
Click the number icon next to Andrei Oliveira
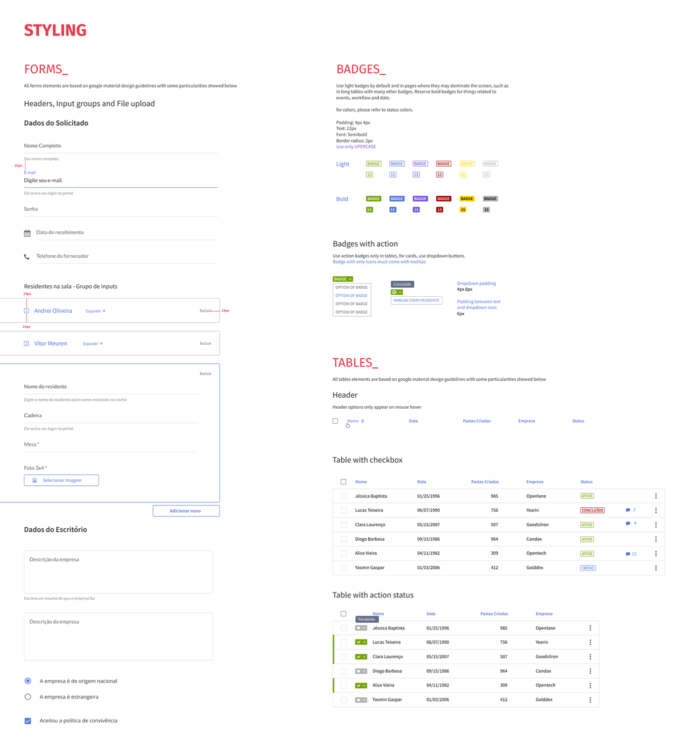coord(26,311)
